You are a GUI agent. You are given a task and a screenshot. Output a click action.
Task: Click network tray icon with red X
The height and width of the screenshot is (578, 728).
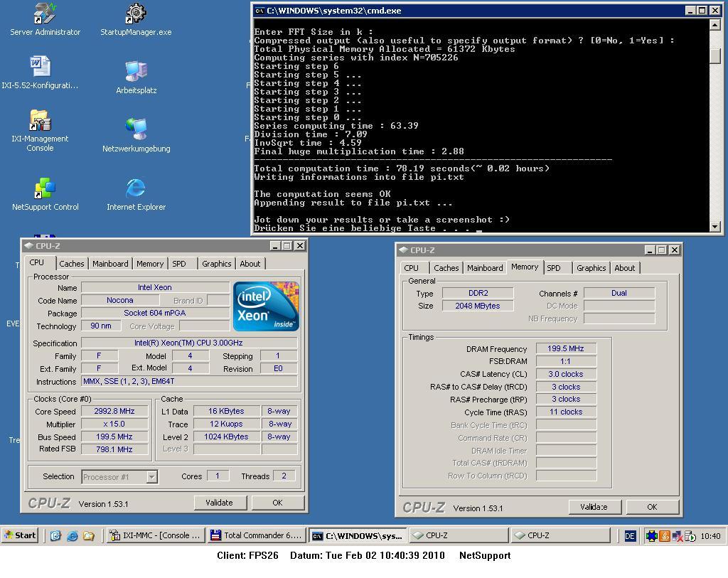pos(678,536)
